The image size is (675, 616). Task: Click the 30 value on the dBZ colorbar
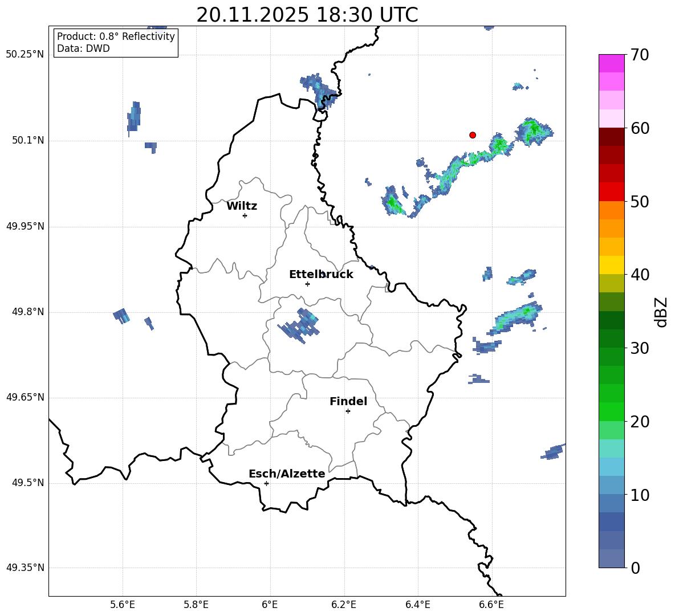tap(640, 348)
